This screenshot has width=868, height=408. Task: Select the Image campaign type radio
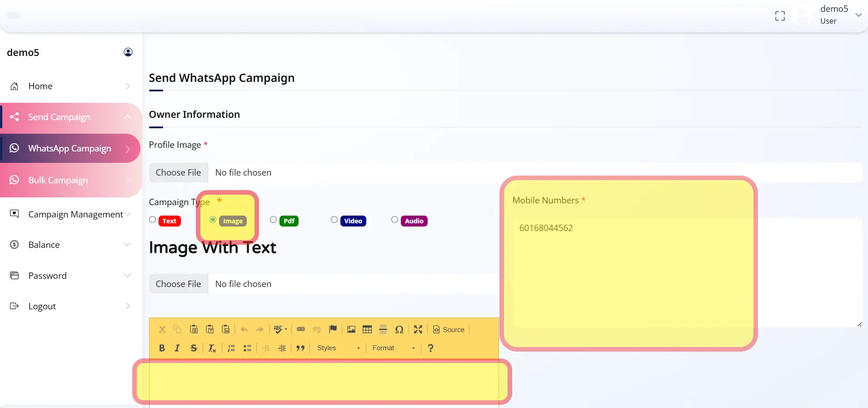(x=213, y=220)
